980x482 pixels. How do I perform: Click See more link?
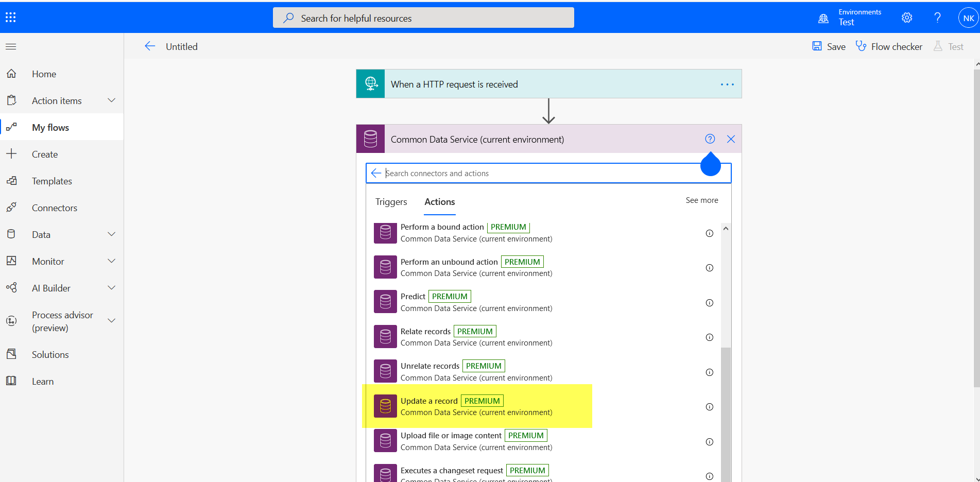(701, 200)
